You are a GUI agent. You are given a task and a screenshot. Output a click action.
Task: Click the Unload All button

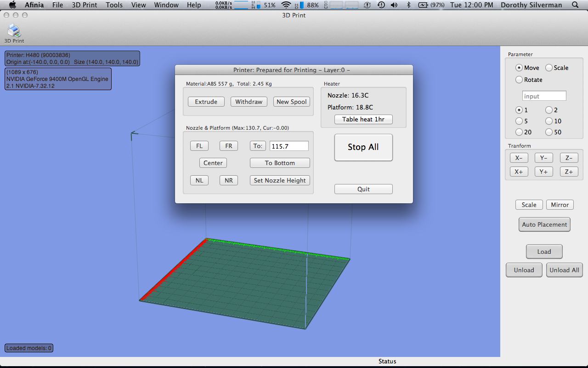coord(565,270)
